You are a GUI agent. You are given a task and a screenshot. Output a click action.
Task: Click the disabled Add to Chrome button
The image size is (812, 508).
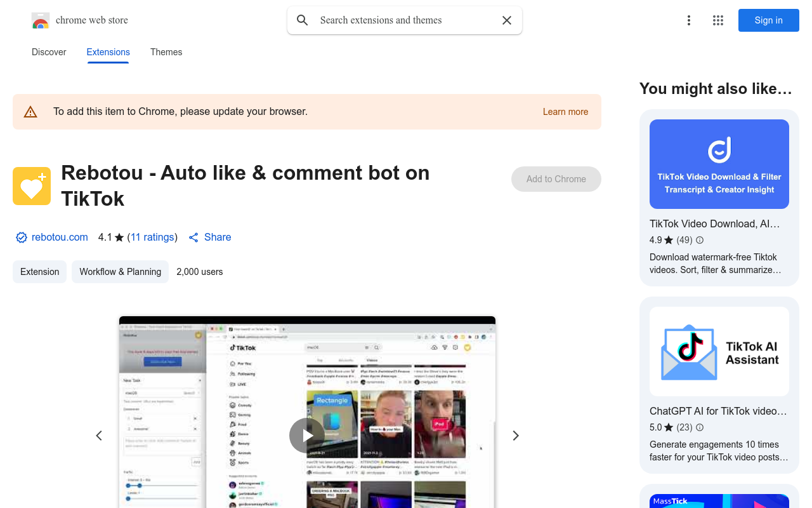coord(556,179)
